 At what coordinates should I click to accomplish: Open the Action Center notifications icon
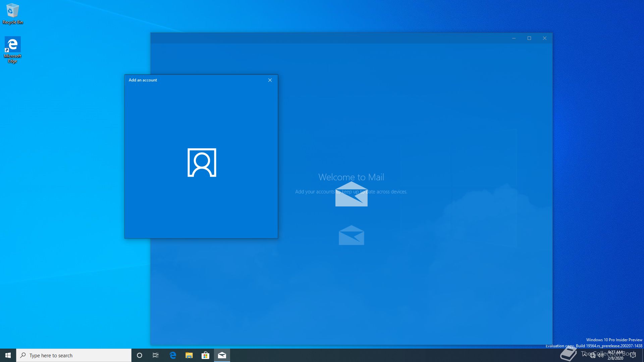click(633, 355)
